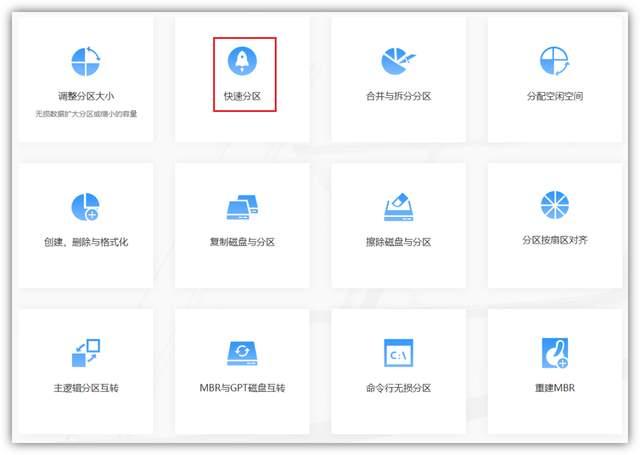The image size is (640, 455).
Task: Open the 创建、删除与格式化 icon
Action: click(86, 207)
